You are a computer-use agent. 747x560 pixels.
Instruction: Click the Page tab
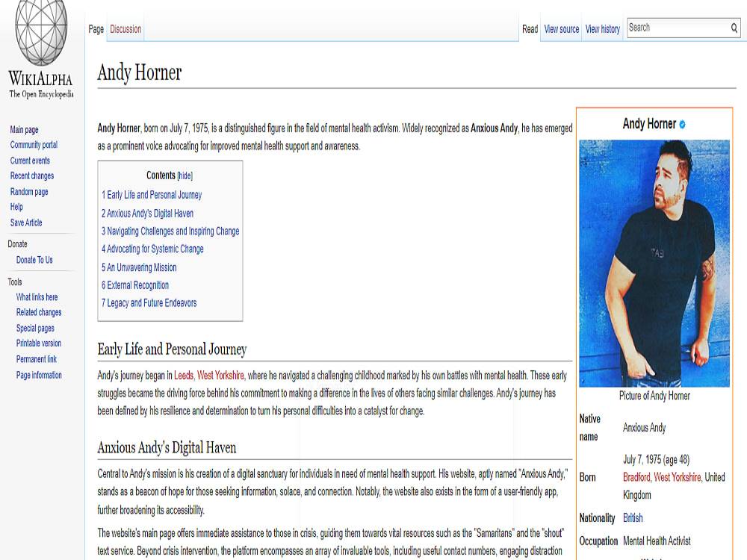click(x=96, y=29)
